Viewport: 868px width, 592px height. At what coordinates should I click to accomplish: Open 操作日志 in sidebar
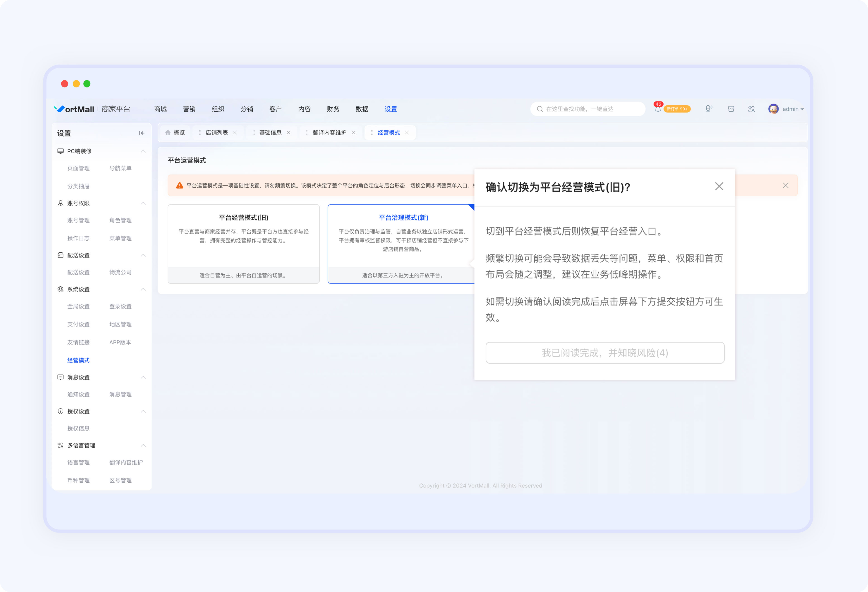coord(78,238)
